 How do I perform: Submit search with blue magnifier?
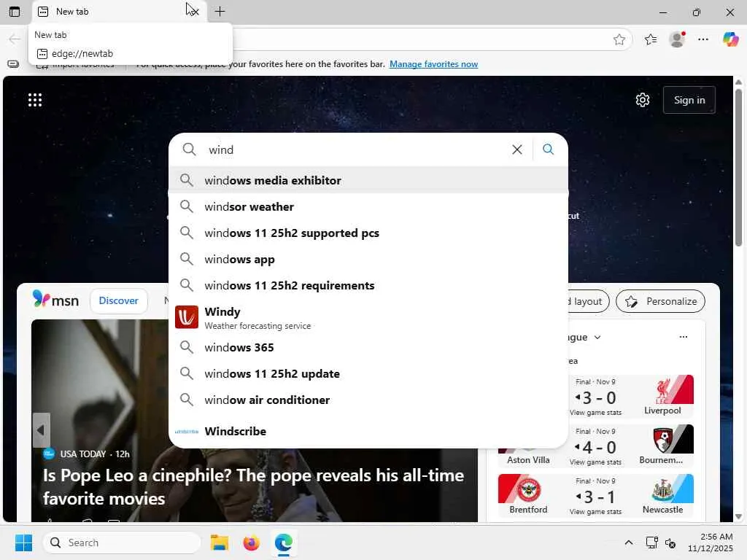[x=549, y=149]
